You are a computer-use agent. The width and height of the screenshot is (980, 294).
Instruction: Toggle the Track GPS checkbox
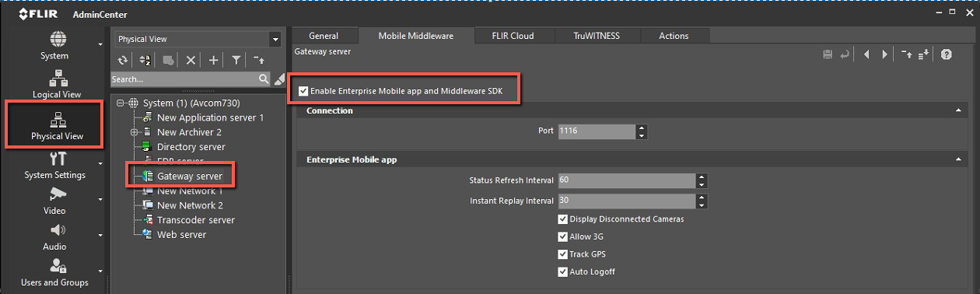[x=563, y=254]
